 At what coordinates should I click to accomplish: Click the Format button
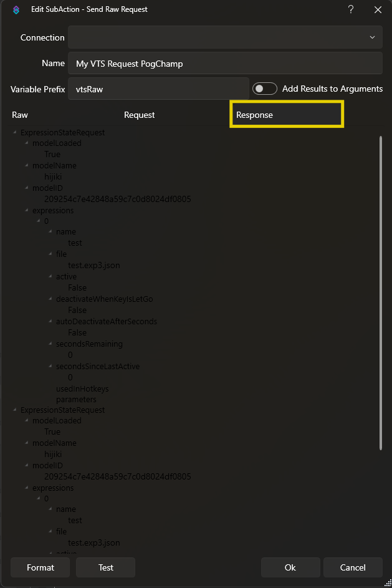41,567
